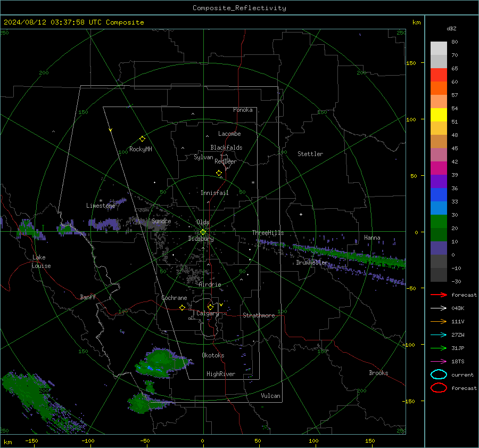The width and height of the screenshot is (479, 448).
Task: Click the light blue swatch above 30 label
Action: click(x=439, y=208)
